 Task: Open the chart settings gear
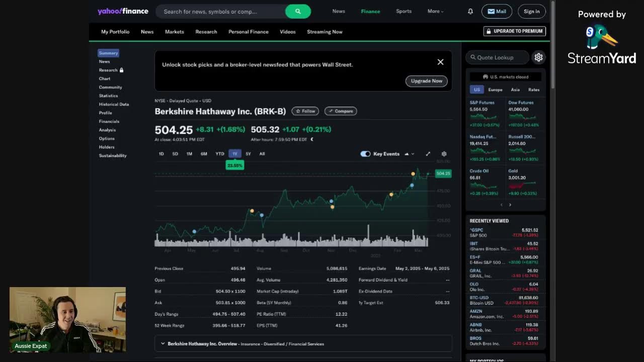[x=444, y=154]
